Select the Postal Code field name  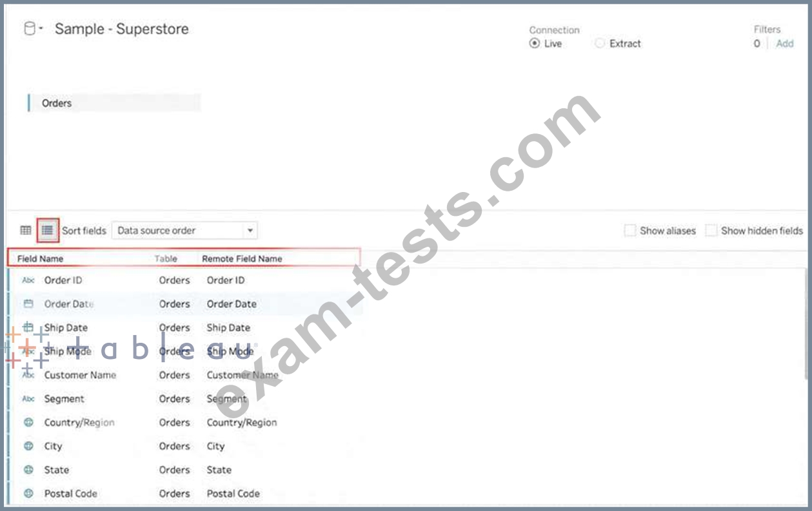(x=70, y=494)
